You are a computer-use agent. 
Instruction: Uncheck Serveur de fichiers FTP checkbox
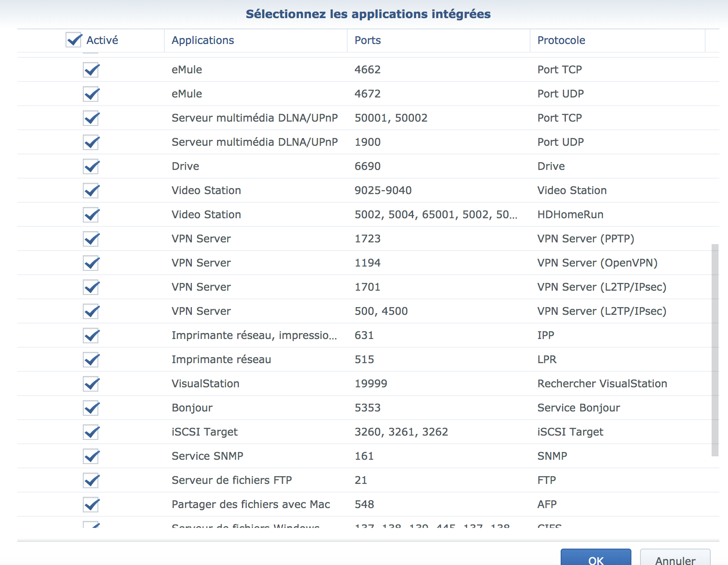(91, 480)
